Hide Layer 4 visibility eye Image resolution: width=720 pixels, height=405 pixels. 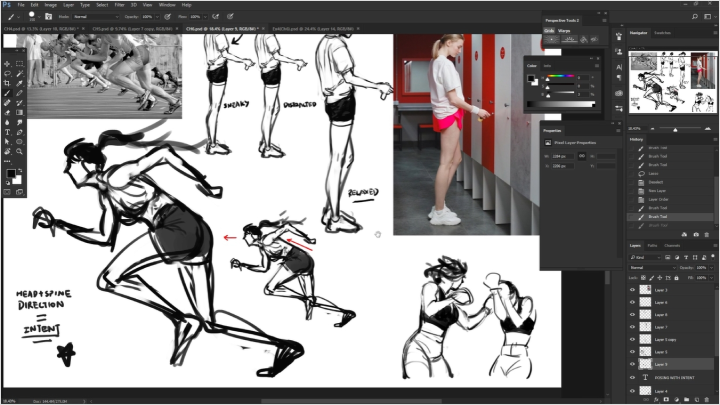(x=632, y=391)
